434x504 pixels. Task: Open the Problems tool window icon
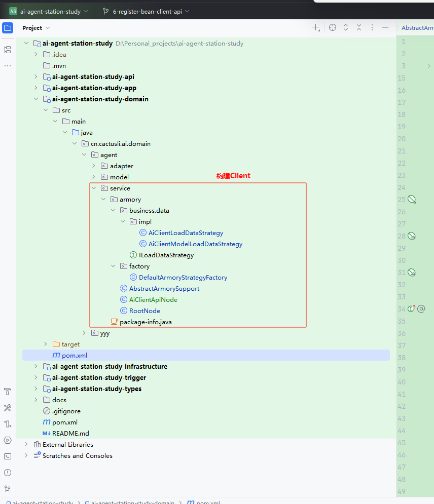(x=8, y=472)
